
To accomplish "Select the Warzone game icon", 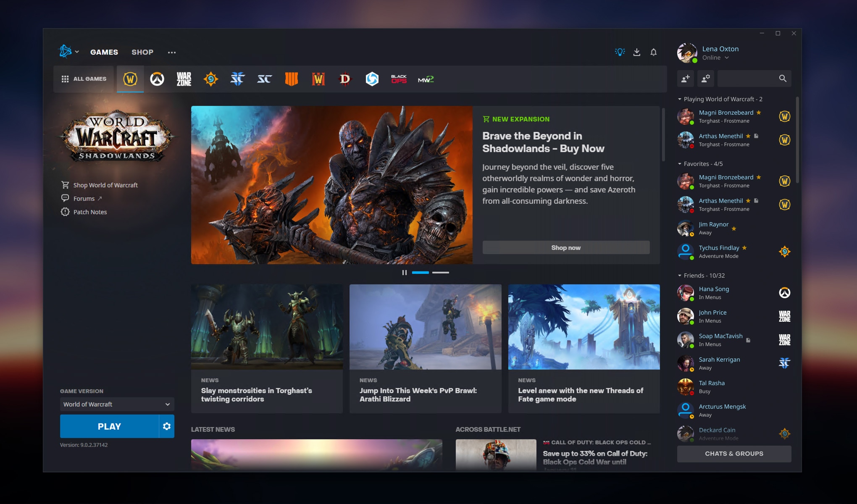I will [x=183, y=78].
